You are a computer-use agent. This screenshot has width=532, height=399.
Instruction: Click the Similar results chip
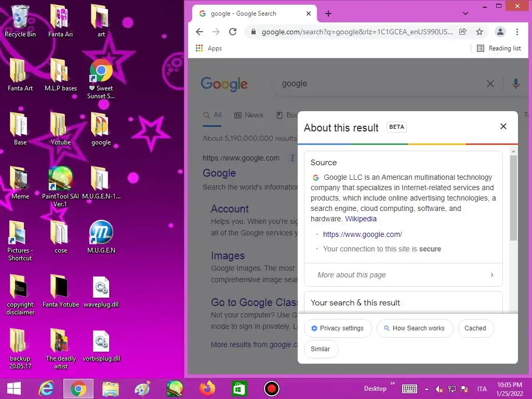[321, 349]
